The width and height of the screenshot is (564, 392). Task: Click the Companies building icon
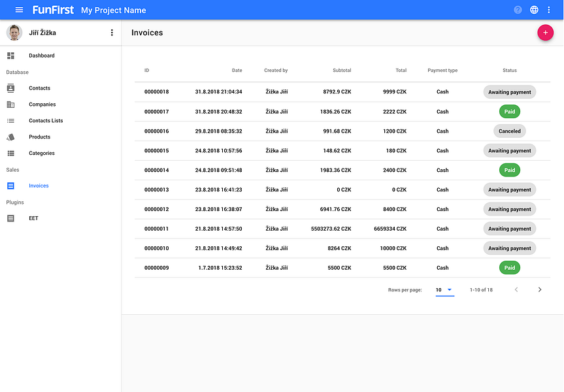coord(11,105)
